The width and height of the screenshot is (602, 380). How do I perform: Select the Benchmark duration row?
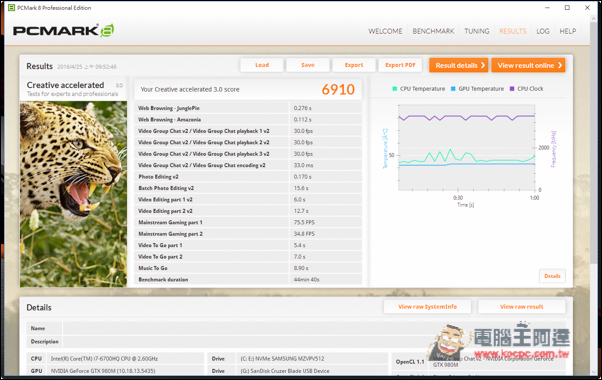[x=248, y=279]
